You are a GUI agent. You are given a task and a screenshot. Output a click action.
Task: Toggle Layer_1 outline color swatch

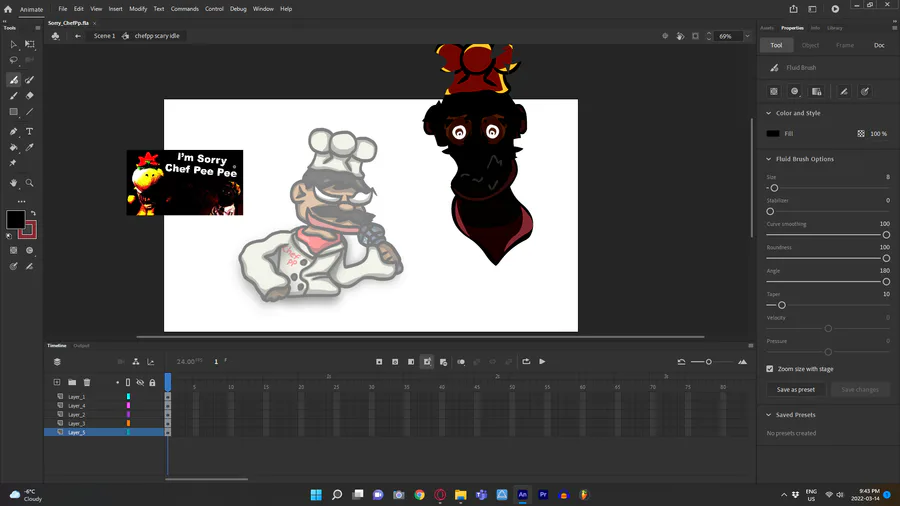[x=128, y=396]
